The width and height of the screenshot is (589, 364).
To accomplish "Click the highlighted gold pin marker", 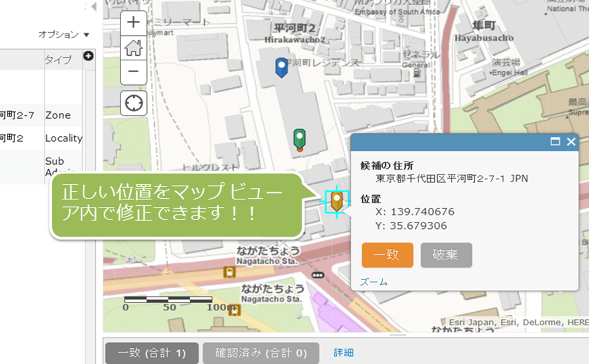I will coord(336,201).
